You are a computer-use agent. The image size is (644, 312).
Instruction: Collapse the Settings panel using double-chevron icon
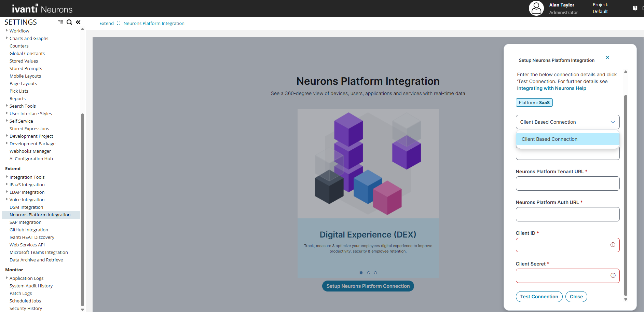click(78, 22)
